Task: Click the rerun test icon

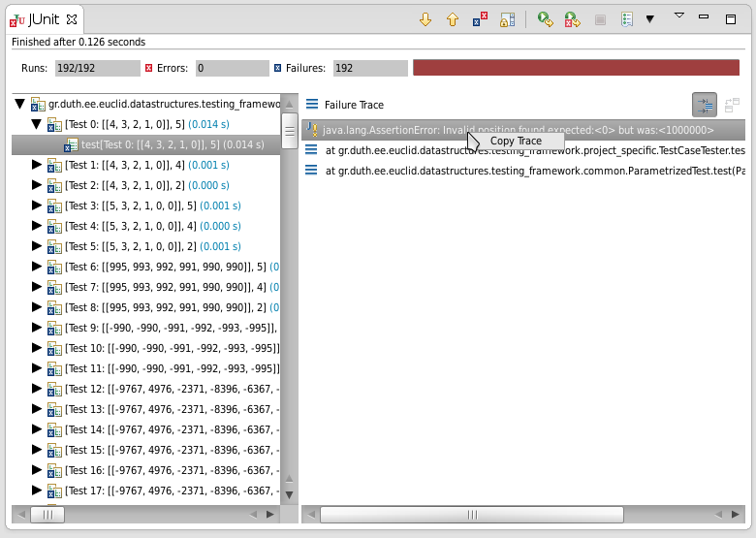Action: click(x=546, y=19)
